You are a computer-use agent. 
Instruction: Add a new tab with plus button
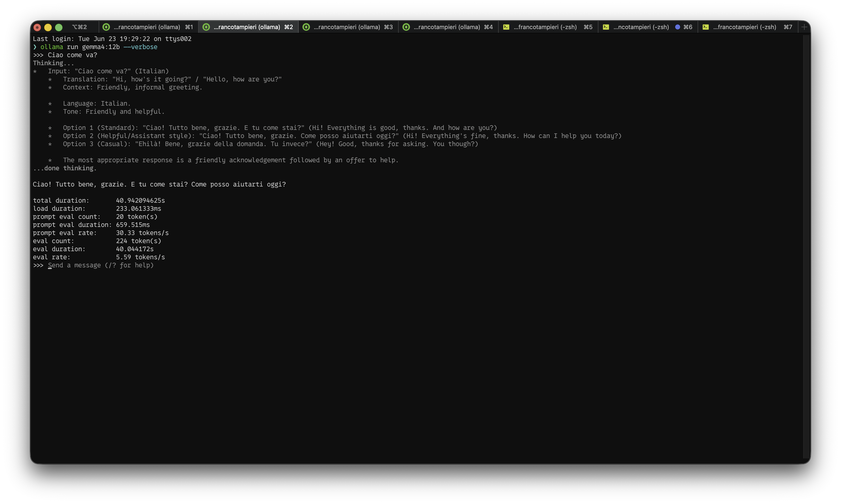click(804, 27)
